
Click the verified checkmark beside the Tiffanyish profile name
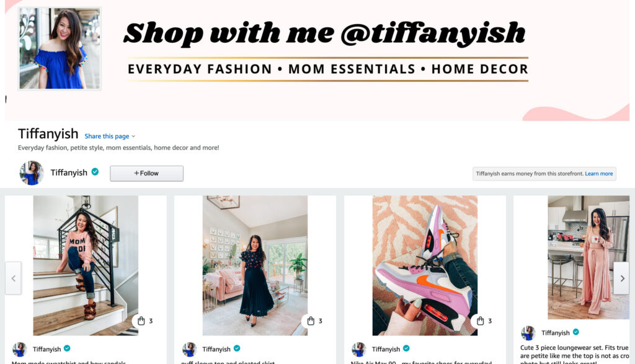click(x=94, y=172)
